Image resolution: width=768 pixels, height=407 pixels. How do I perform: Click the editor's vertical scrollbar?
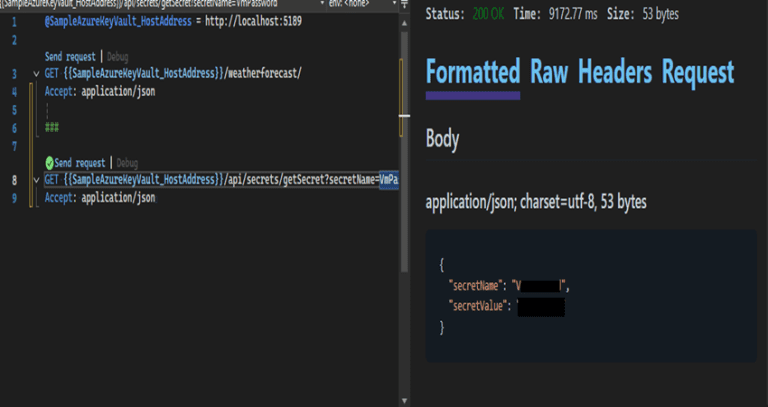tap(404, 150)
